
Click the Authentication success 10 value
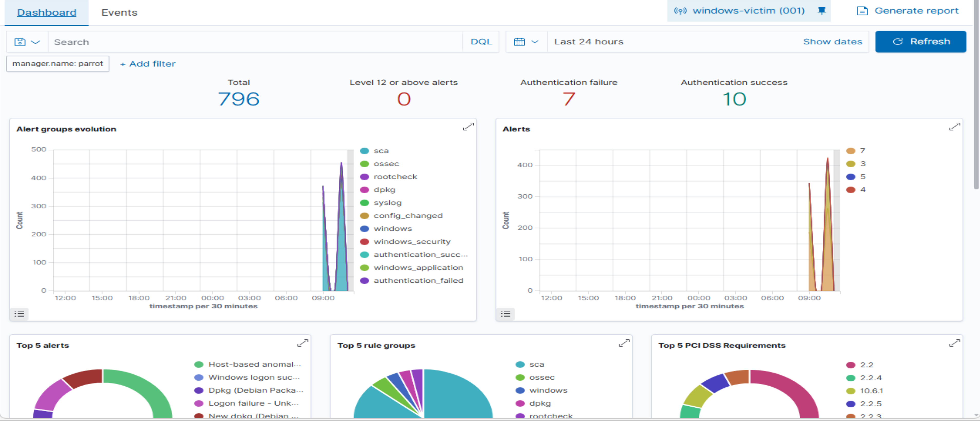pyautogui.click(x=734, y=99)
